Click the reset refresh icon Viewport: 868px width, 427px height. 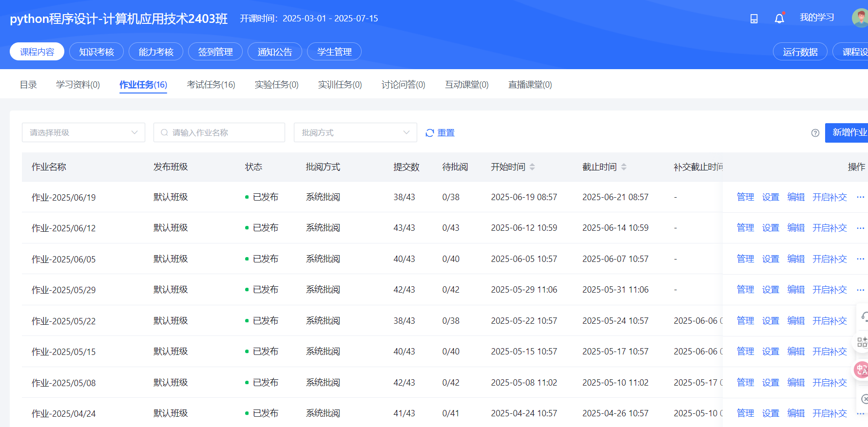[429, 133]
